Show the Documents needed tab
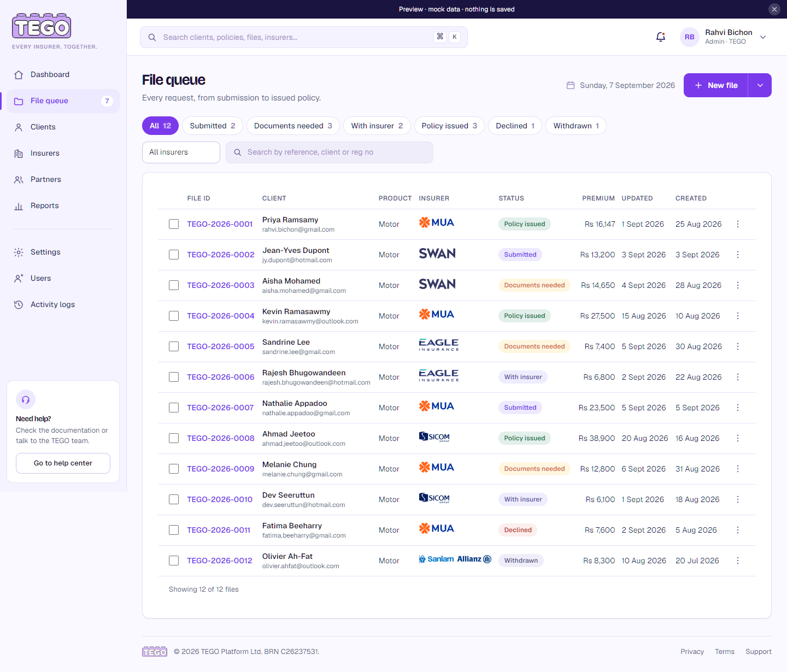 pos(293,126)
